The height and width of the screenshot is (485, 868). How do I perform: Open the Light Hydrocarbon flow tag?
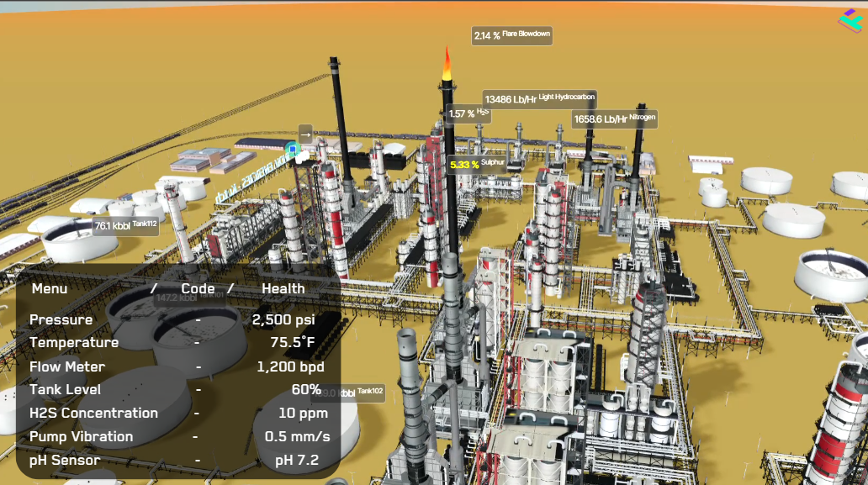pos(540,99)
